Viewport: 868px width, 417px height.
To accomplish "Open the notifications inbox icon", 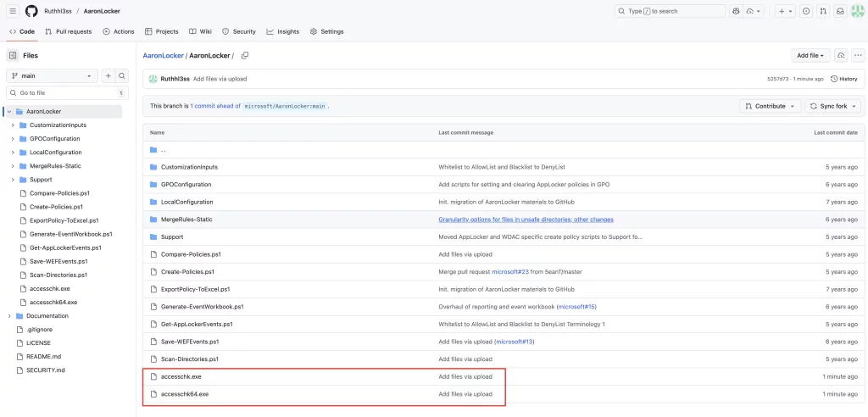I will [x=839, y=11].
